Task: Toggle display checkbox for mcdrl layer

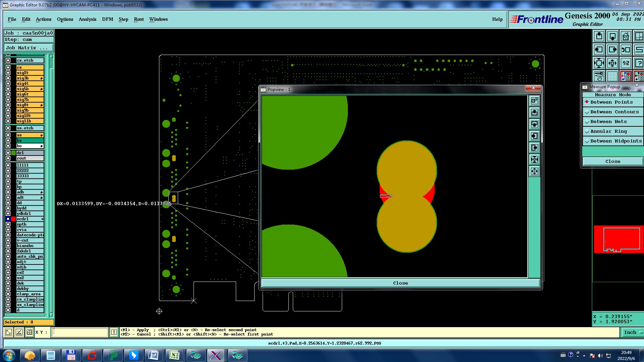Action: point(8,219)
